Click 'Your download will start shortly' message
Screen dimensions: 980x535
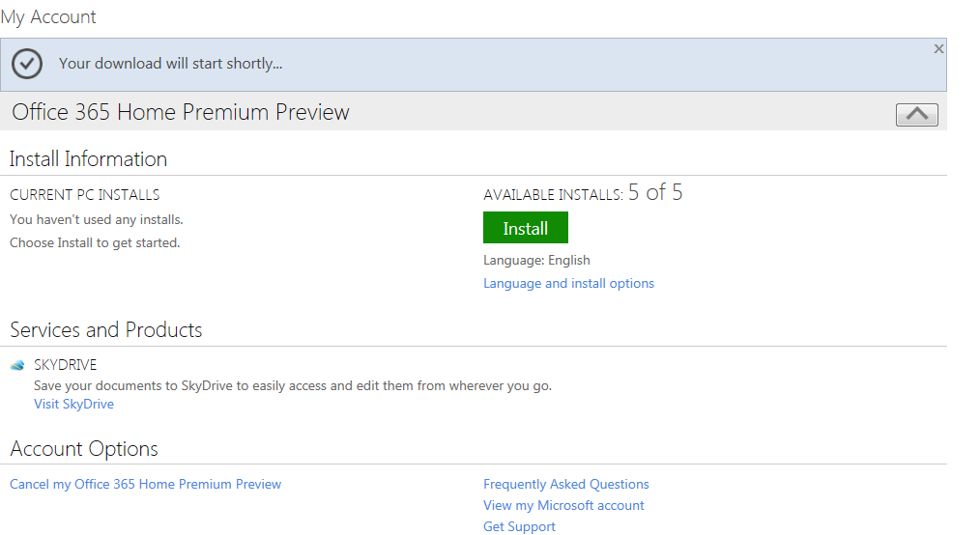(x=170, y=64)
